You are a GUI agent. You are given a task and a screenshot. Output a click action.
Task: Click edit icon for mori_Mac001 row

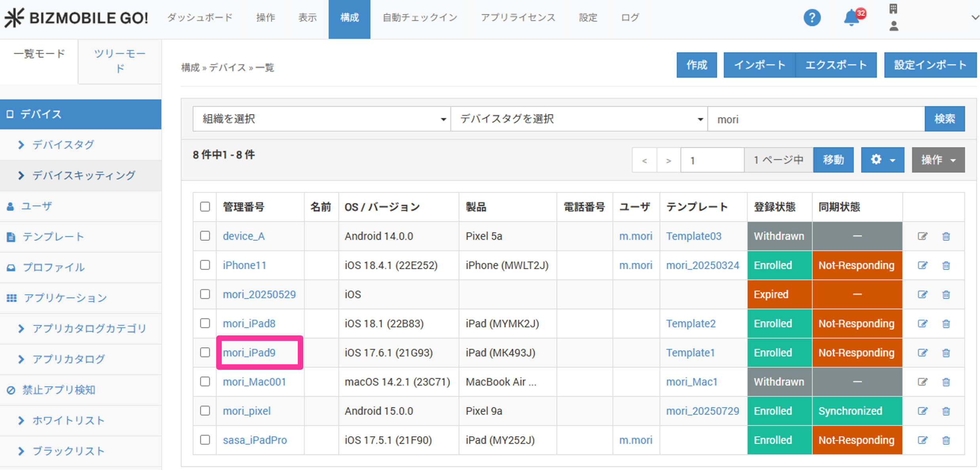[x=923, y=382]
